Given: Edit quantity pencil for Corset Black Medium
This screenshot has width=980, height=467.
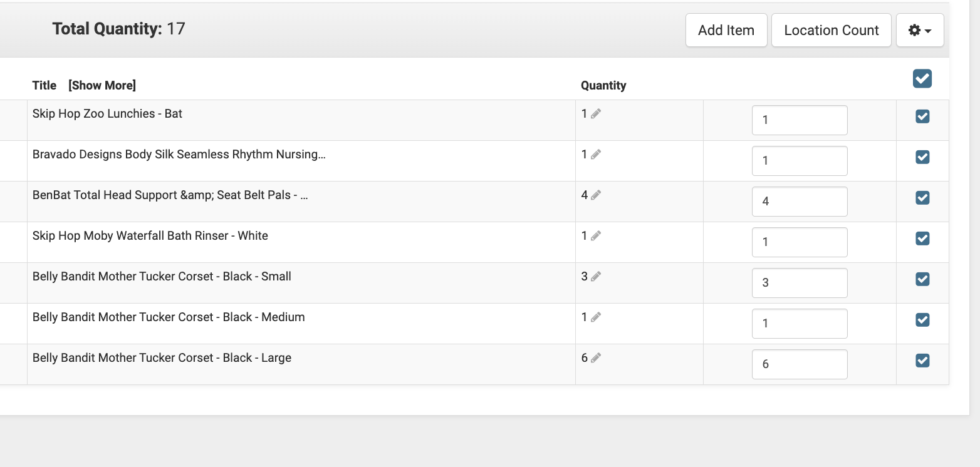Looking at the screenshot, I should pyautogui.click(x=595, y=317).
